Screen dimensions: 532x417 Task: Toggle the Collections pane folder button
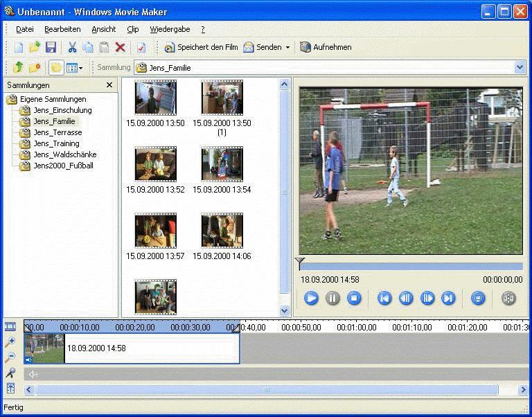[x=56, y=67]
